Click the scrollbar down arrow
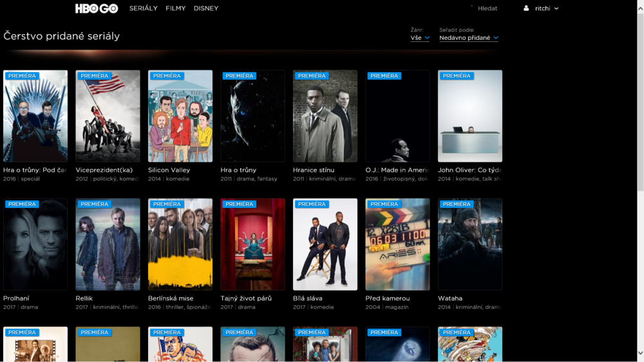This screenshot has height=362, width=644. coord(640,353)
